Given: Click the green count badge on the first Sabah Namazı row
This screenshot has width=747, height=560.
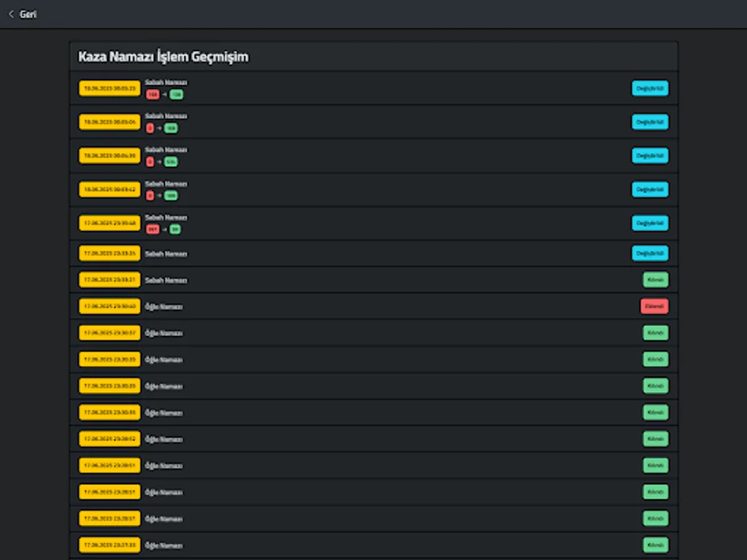Looking at the screenshot, I should [176, 95].
